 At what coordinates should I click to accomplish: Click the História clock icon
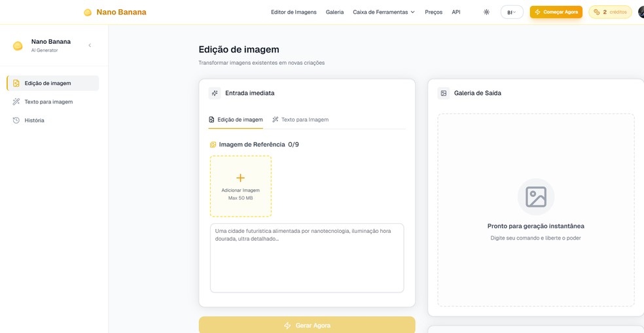point(16,120)
